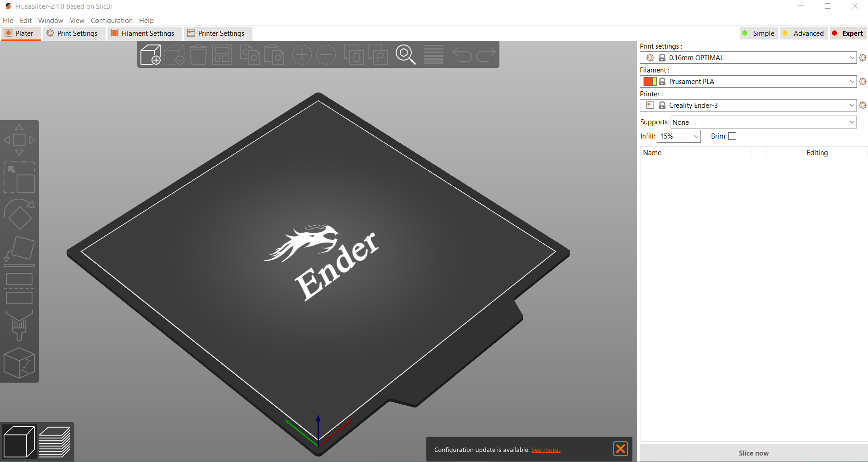The height and width of the screenshot is (462, 868).
Task: Switch to the Printer Settings tab
Action: [x=218, y=33]
